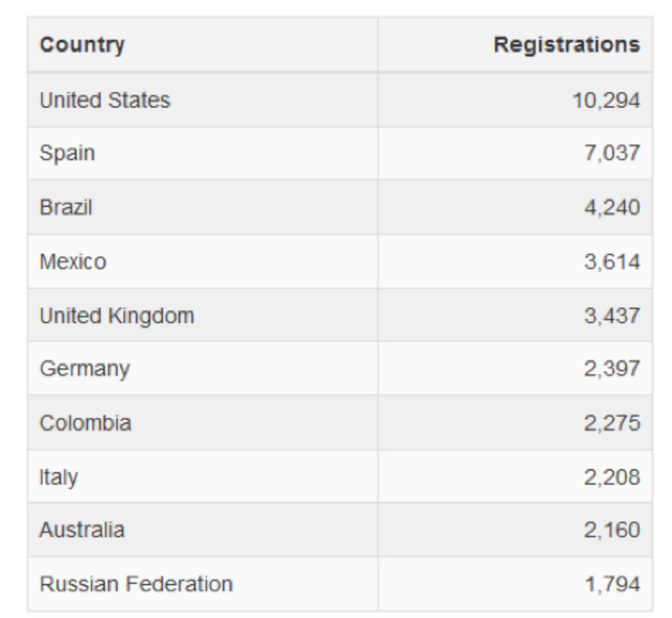
Task: Click the 2,208 value for Italy
Action: pos(612,477)
